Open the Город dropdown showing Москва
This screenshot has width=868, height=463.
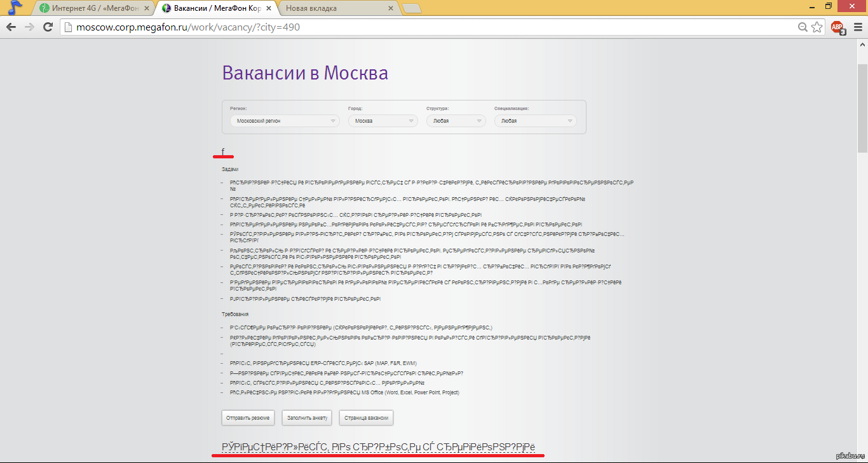pos(383,121)
